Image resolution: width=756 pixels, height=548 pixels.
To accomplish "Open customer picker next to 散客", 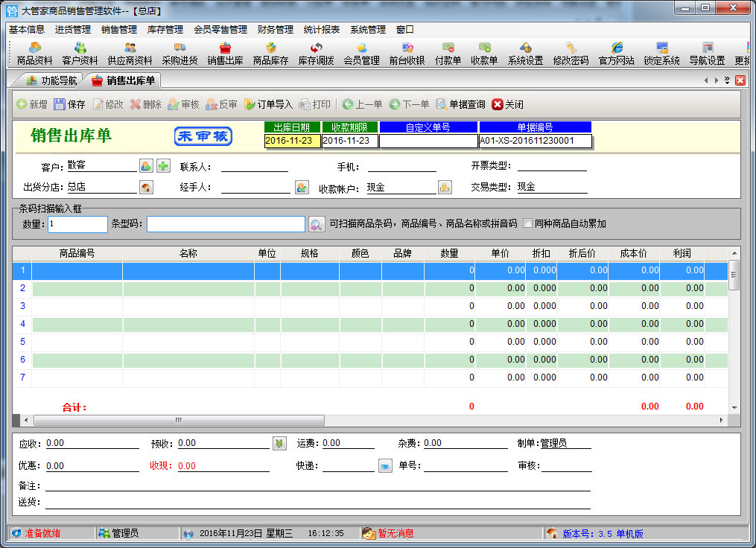I will tap(146, 166).
